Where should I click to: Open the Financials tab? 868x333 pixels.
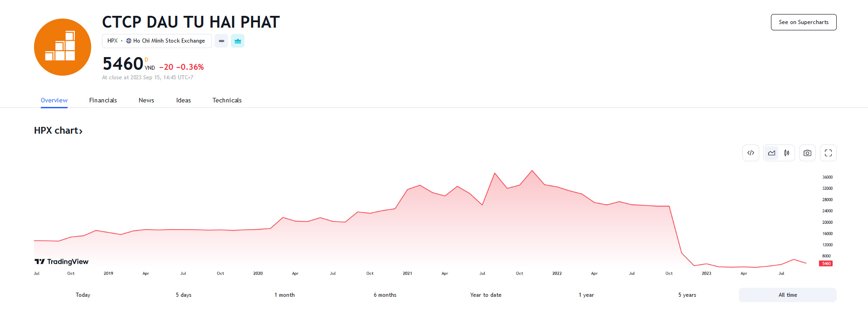[x=103, y=101]
